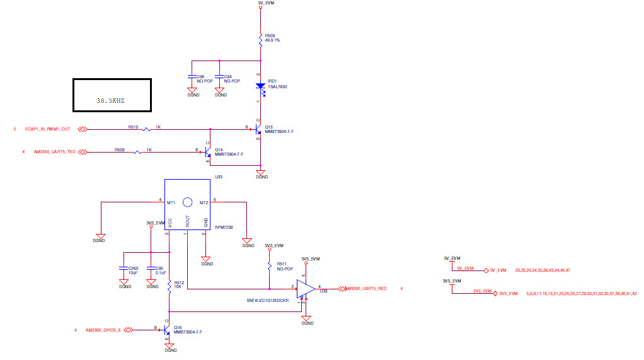
Task: Select the AM335X_GPIO0_8 net label
Action: (103, 330)
